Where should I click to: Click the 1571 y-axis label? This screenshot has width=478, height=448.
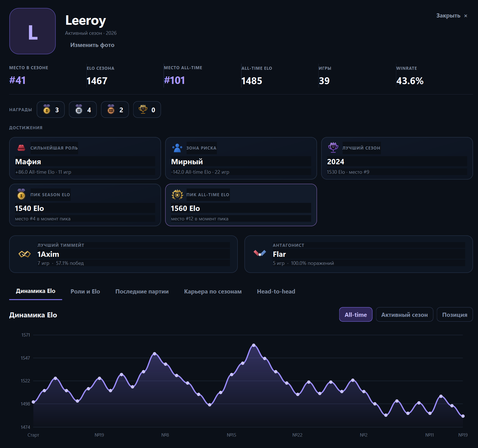coord(26,335)
